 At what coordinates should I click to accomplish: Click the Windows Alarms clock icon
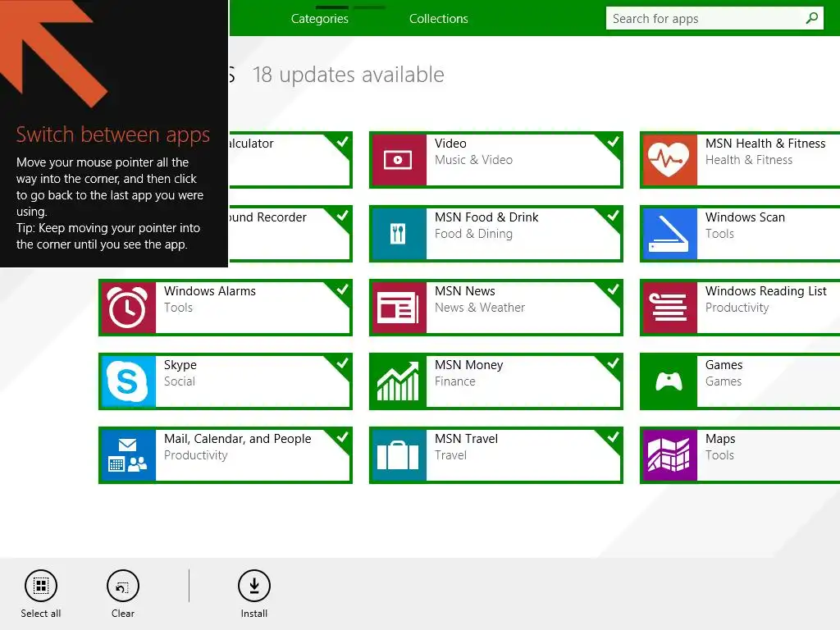(127, 308)
